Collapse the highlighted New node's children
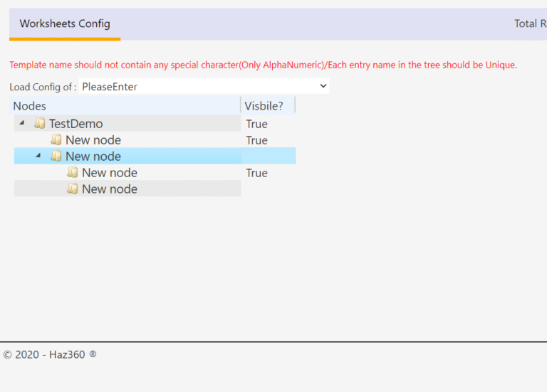Screen dimensions: 547x392 (x=38, y=157)
